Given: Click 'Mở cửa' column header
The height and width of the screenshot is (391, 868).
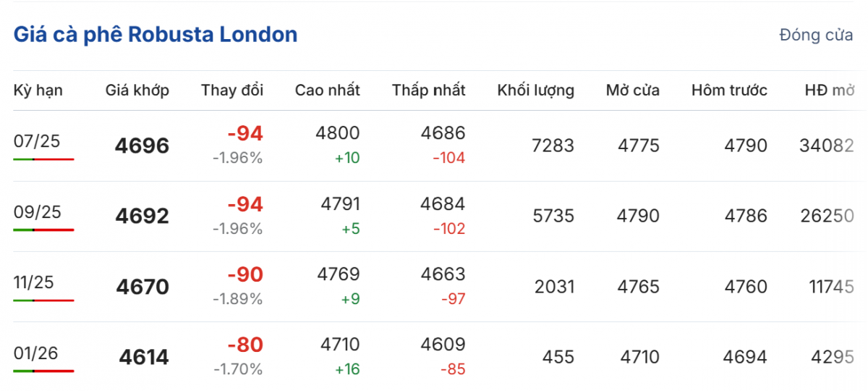Looking at the screenshot, I should (633, 91).
